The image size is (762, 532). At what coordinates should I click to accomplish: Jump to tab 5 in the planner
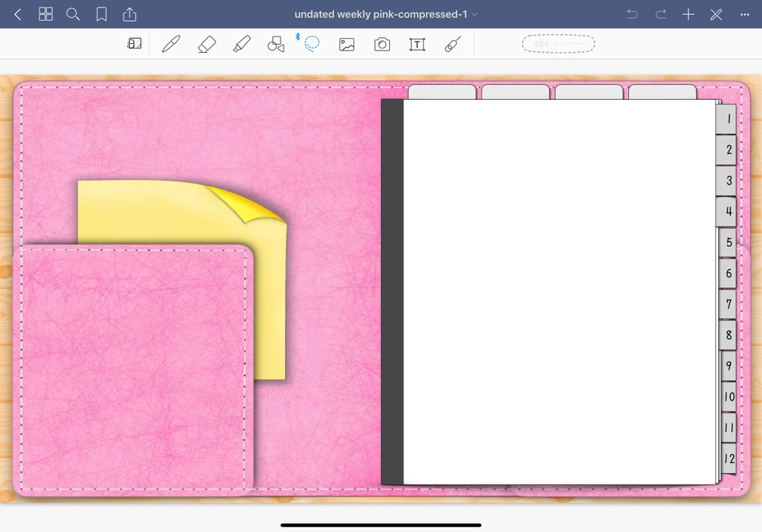727,242
